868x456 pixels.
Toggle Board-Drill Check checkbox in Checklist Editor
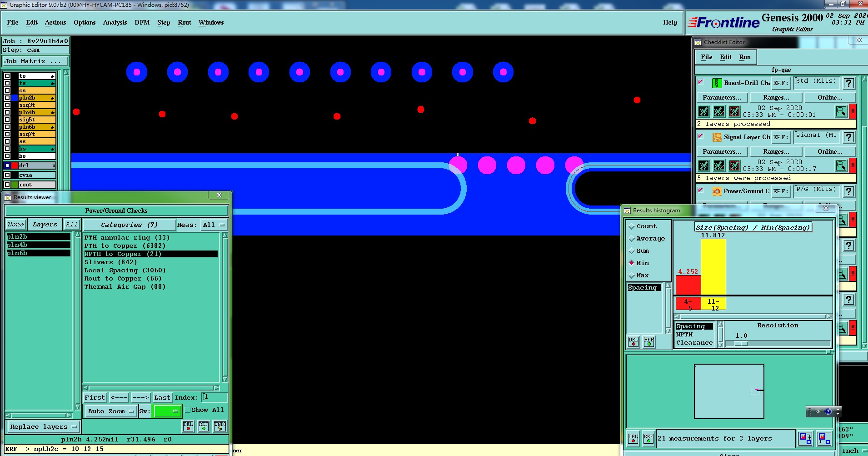(x=701, y=82)
